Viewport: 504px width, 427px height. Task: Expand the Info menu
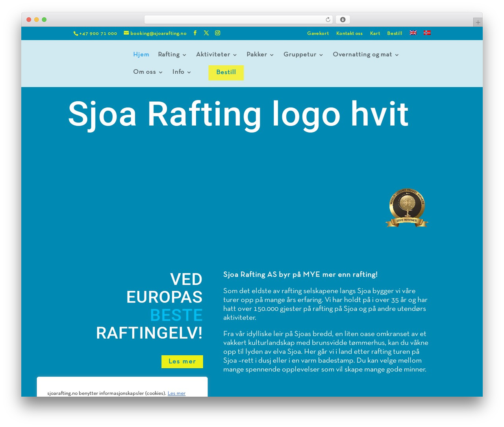182,72
